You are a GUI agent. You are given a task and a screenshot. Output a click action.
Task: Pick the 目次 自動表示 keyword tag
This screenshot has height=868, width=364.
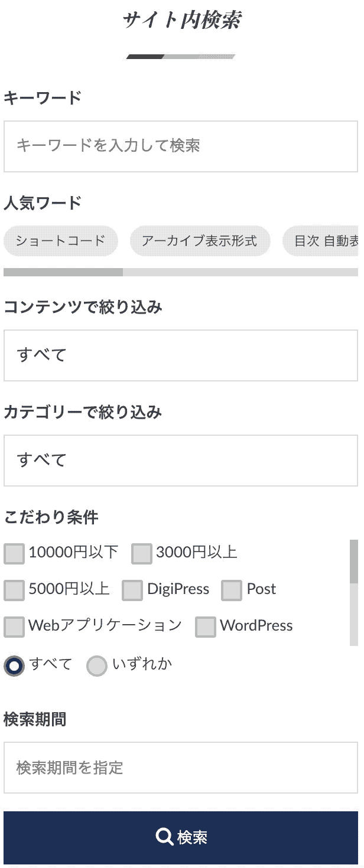coord(324,241)
